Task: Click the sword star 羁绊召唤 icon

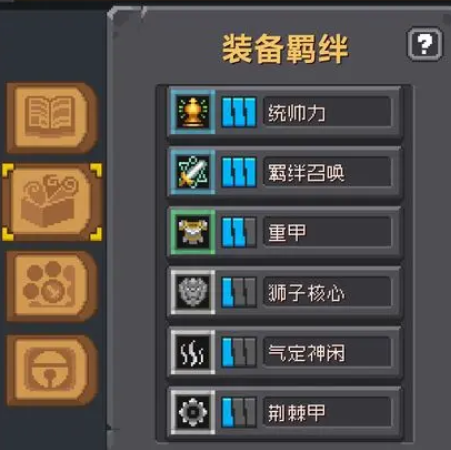Action: [x=193, y=172]
